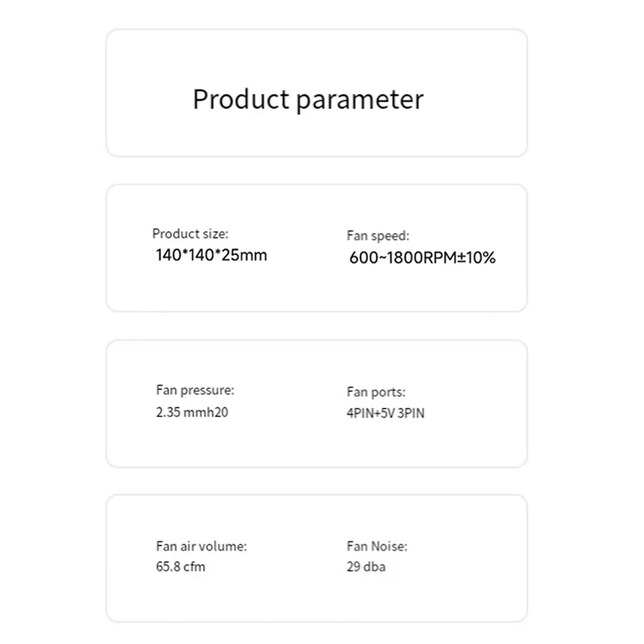Select the 140*140*25mm size value
Image resolution: width=644 pixels, height=644 pixels.
[211, 256]
